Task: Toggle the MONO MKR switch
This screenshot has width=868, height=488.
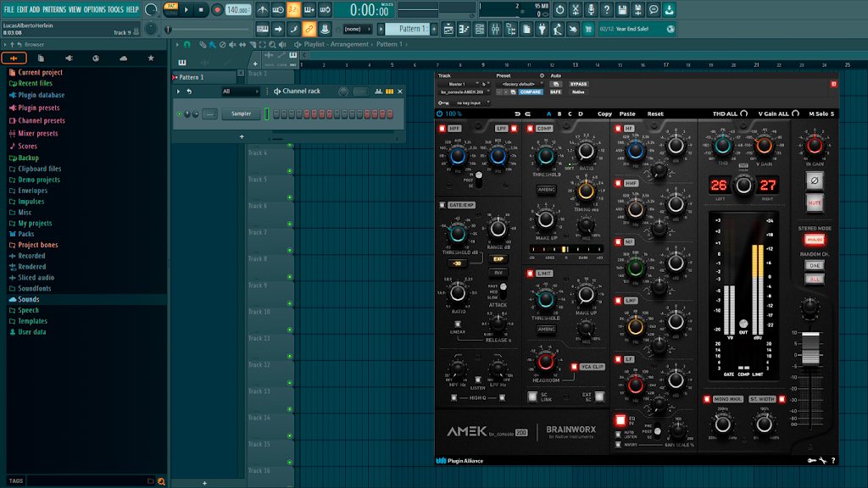Action: (707, 399)
